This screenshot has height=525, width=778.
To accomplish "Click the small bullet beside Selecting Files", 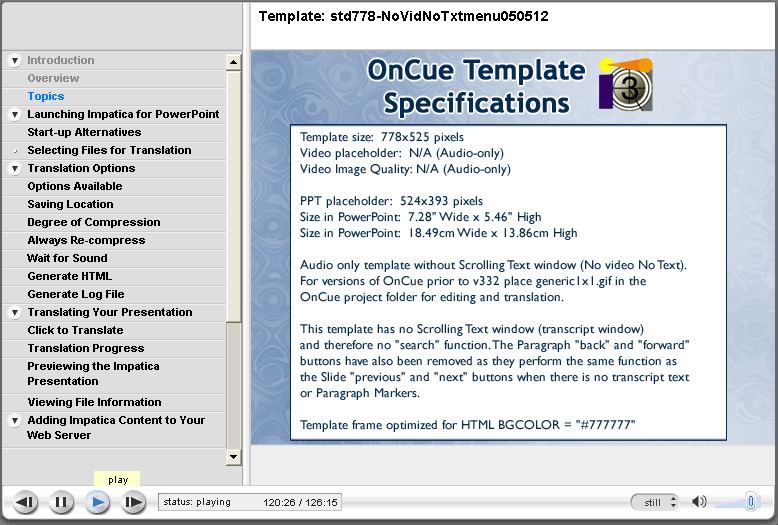I will pos(15,151).
